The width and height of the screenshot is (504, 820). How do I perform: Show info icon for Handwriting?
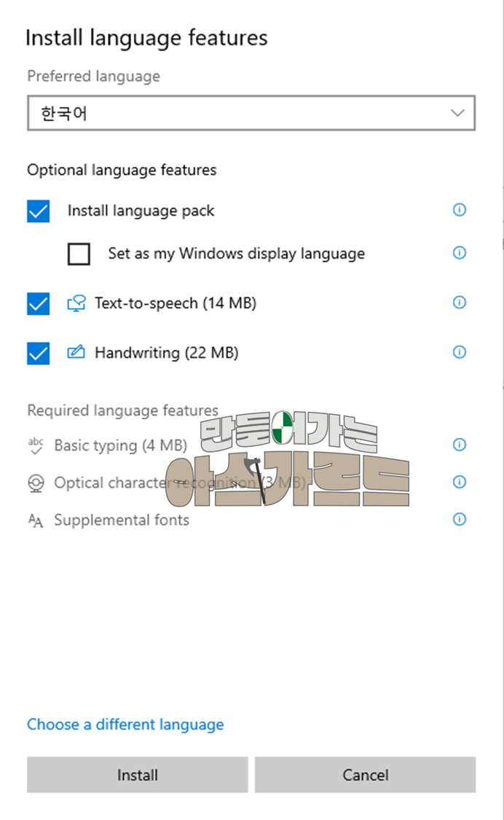[459, 352]
